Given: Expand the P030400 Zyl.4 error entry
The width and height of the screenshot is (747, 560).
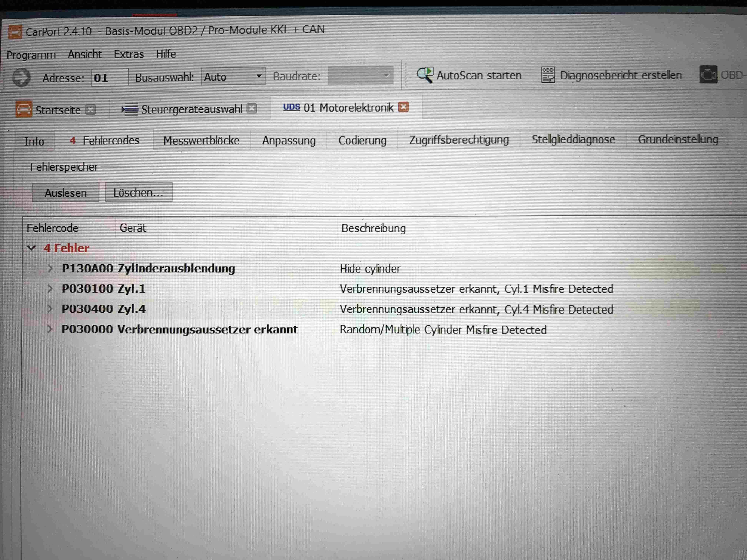Looking at the screenshot, I should coord(50,309).
